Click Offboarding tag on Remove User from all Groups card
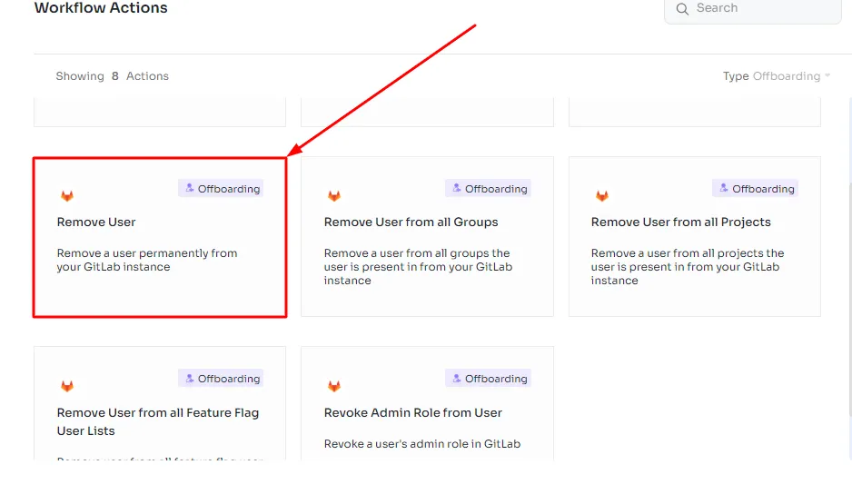This screenshot has height=504, width=852. pos(488,189)
